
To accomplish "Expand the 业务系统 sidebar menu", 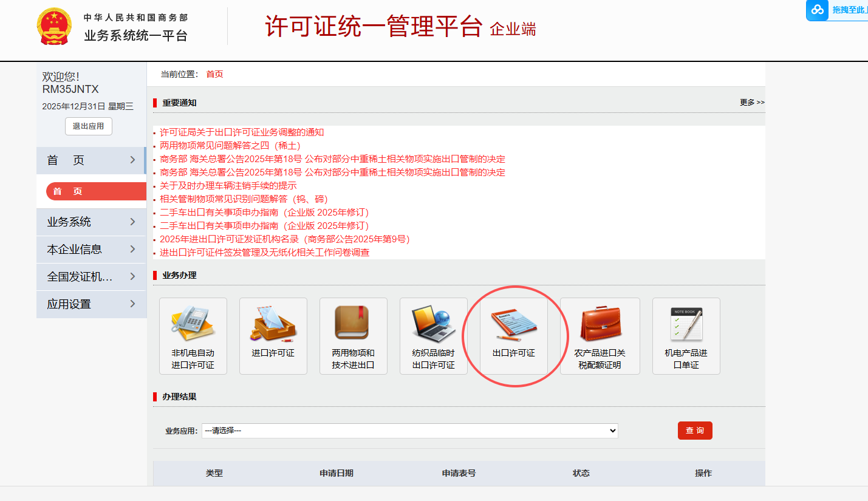I will point(91,222).
